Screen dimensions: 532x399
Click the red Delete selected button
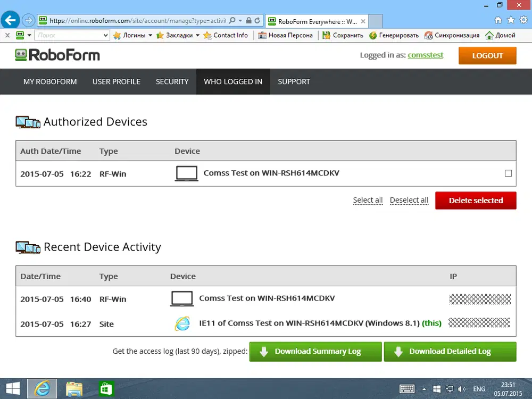476,201
